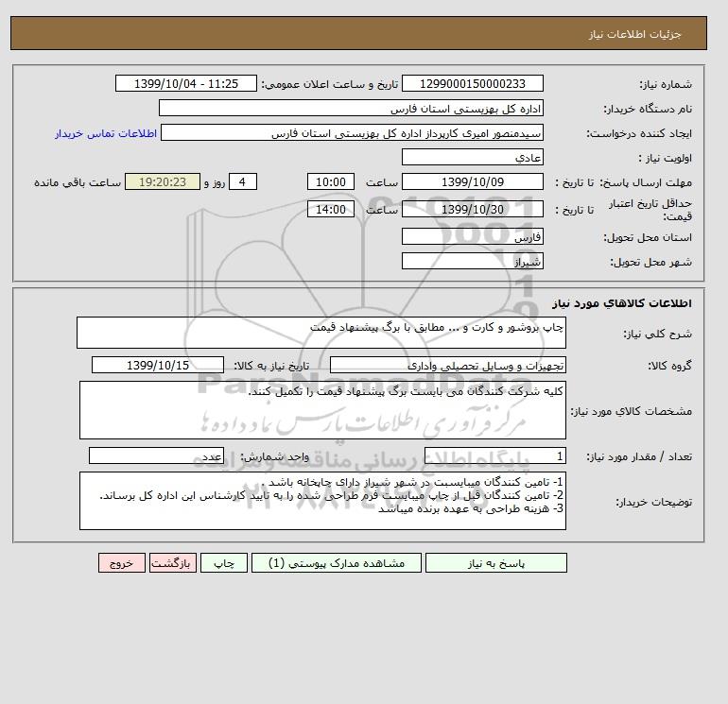This screenshot has width=728, height=704.
Task: Click quantity field showing 1
Action: [x=495, y=456]
